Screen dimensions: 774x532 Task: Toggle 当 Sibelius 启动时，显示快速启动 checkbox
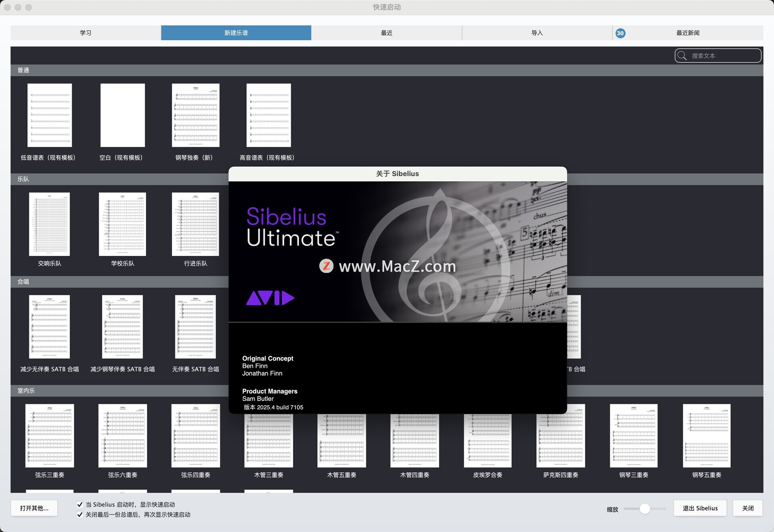pyautogui.click(x=80, y=504)
